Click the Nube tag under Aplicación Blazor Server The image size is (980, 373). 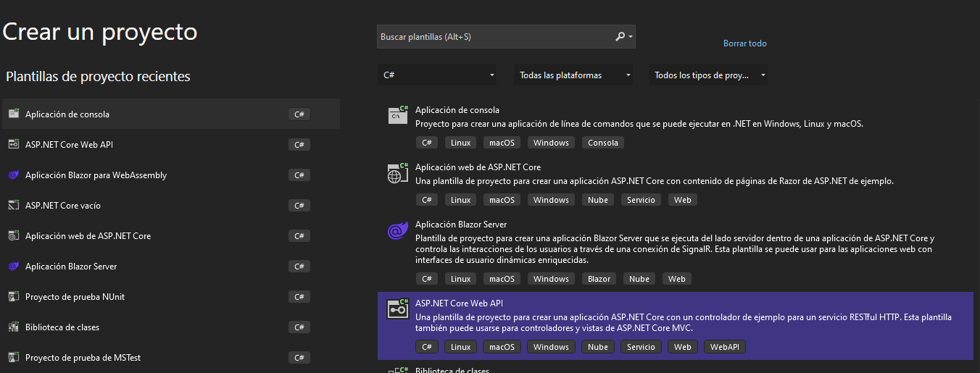tap(639, 279)
